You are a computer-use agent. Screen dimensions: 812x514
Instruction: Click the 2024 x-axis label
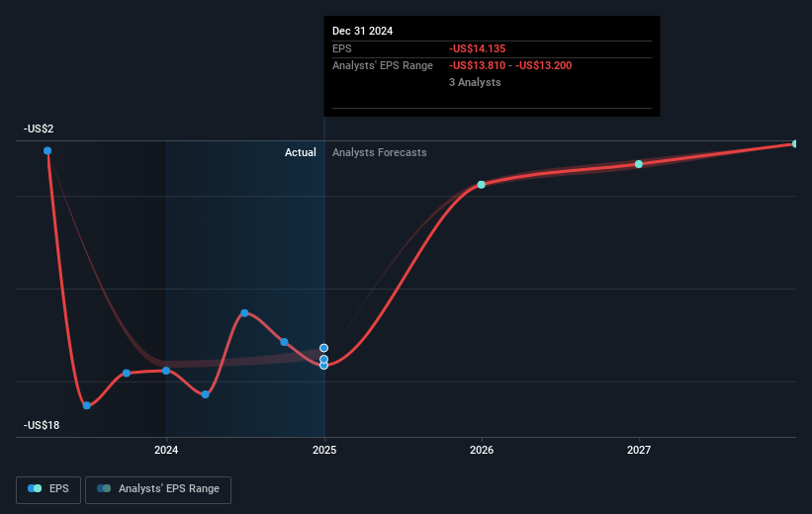166,450
